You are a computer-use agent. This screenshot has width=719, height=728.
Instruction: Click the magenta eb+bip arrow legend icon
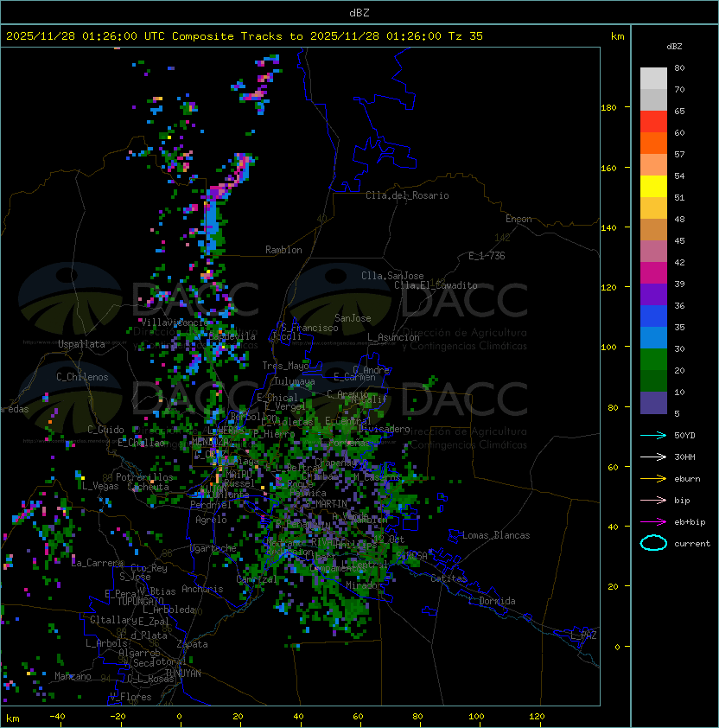653,522
